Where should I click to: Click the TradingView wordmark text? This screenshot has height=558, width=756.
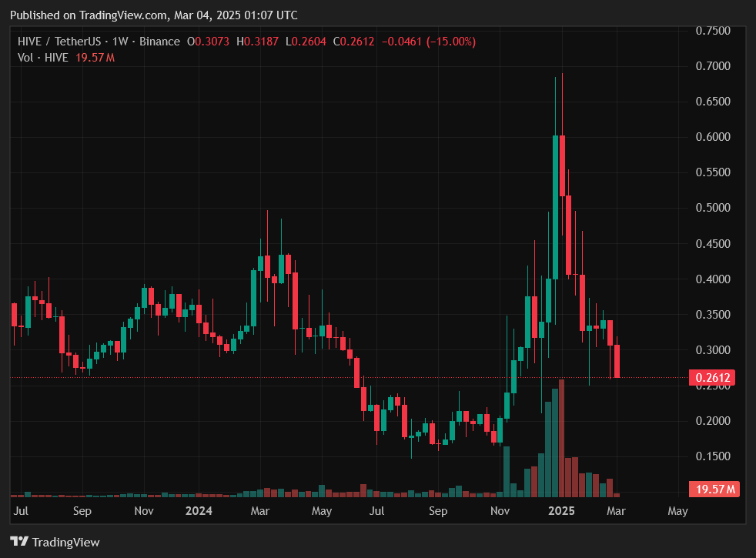pyautogui.click(x=65, y=542)
